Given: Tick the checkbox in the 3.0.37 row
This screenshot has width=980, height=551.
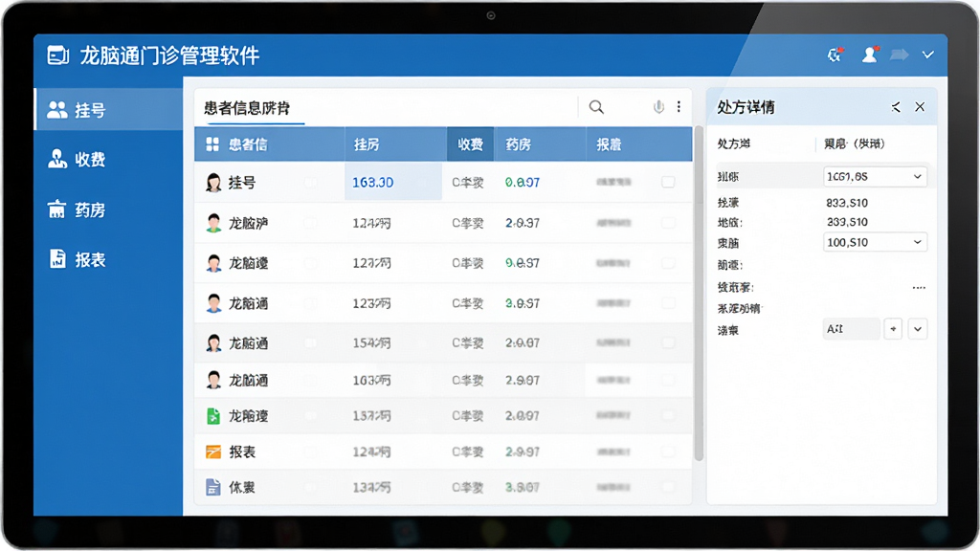Looking at the screenshot, I should (668, 303).
